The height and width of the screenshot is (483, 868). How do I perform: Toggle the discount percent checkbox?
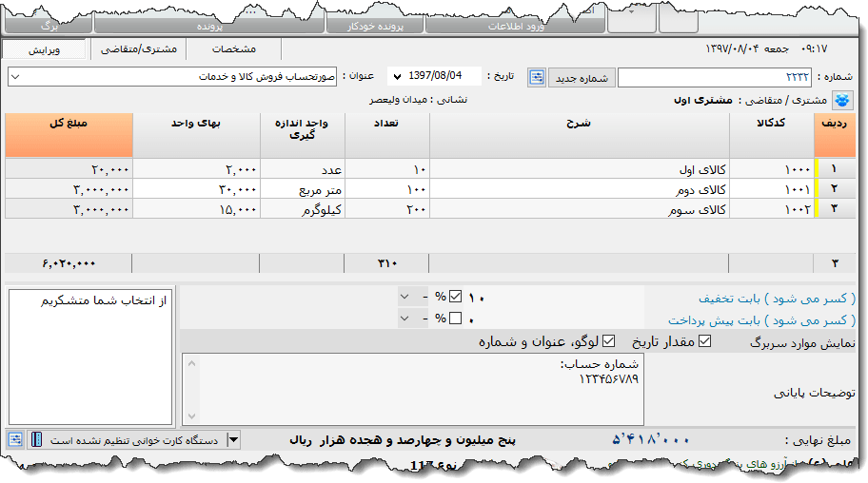pyautogui.click(x=455, y=296)
